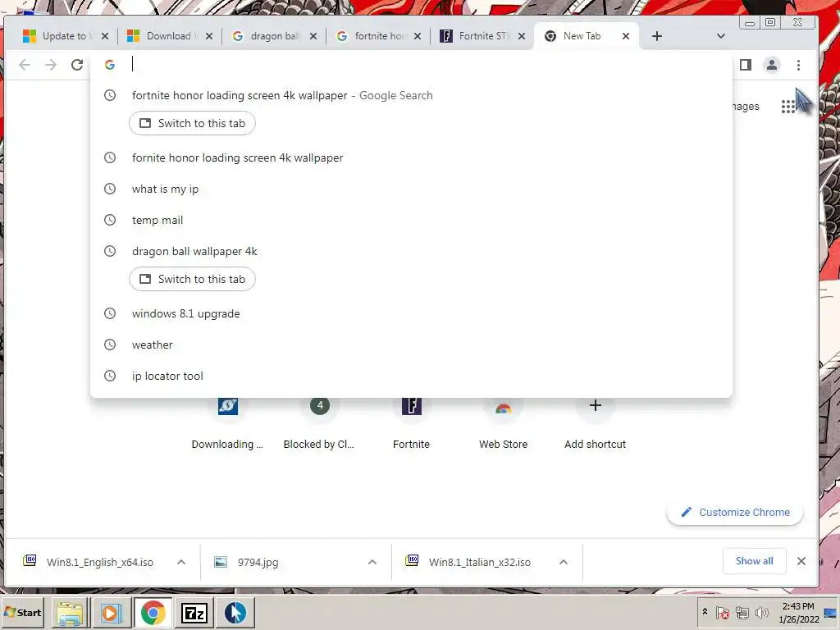Expand options for Win8.1_Italian_x32.iso
The image size is (840, 630).
[x=564, y=562]
